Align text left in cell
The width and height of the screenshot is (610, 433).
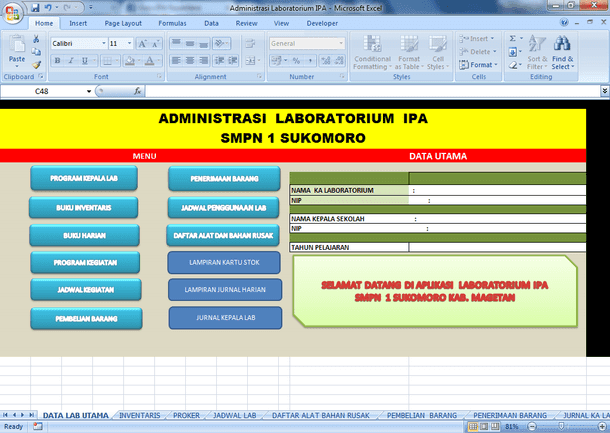pos(176,61)
